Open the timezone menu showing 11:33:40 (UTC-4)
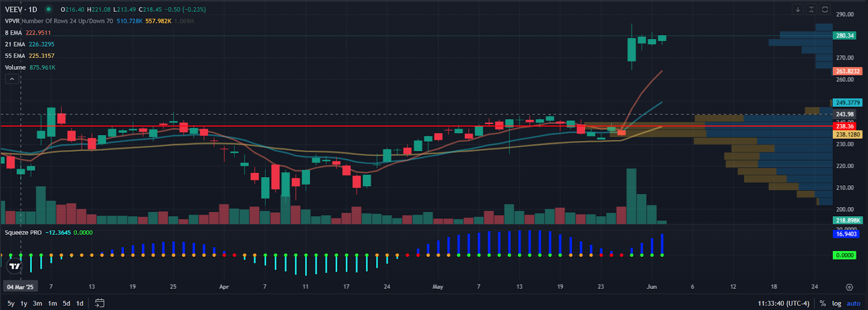The image size is (868, 310). (x=783, y=303)
